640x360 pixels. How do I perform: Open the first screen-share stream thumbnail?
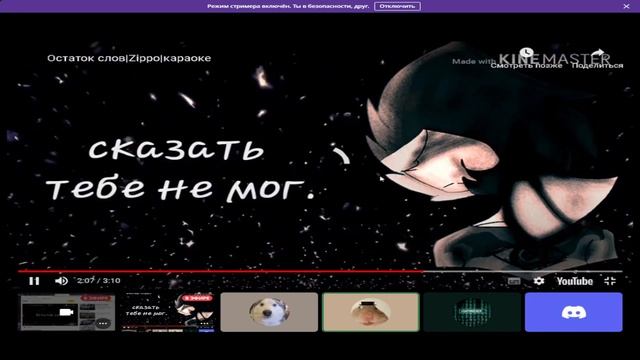(66, 312)
